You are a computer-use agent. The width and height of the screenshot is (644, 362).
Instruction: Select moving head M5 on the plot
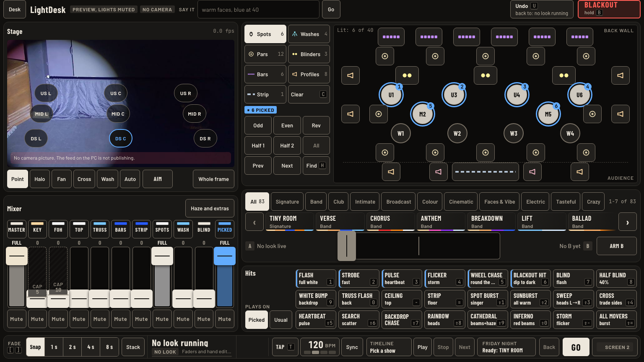tap(548, 114)
